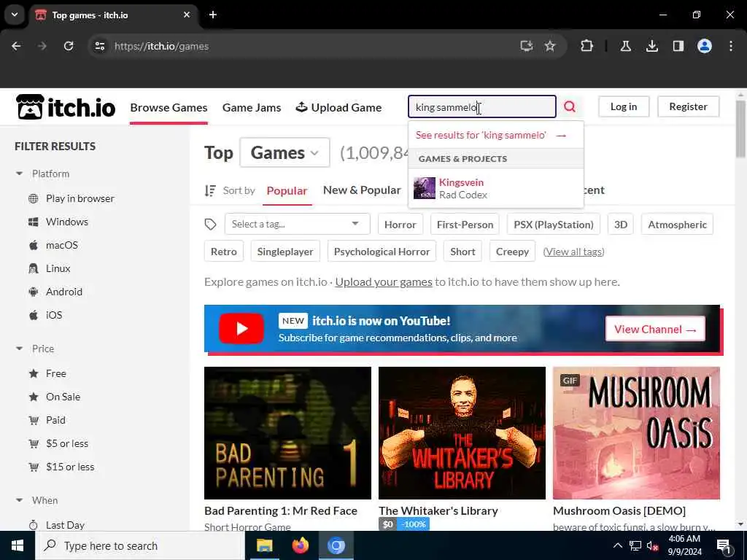
Task: Click the macOS apple icon
Action: (x=34, y=245)
